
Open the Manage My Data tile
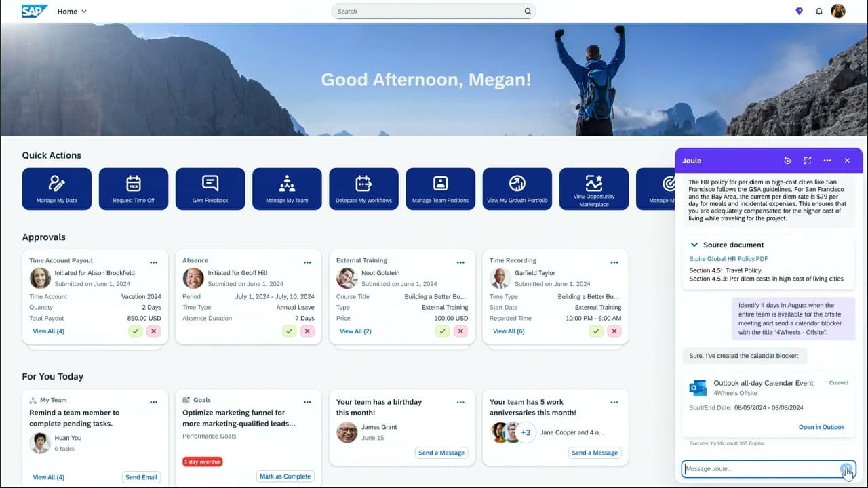point(57,189)
